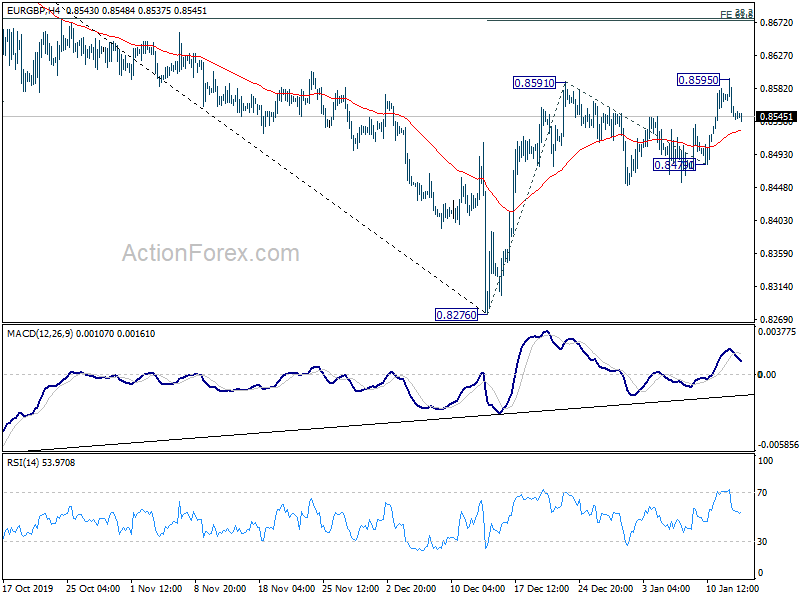Click the current price tag 0.85451
Screen dimensions: 800x600
click(x=776, y=117)
